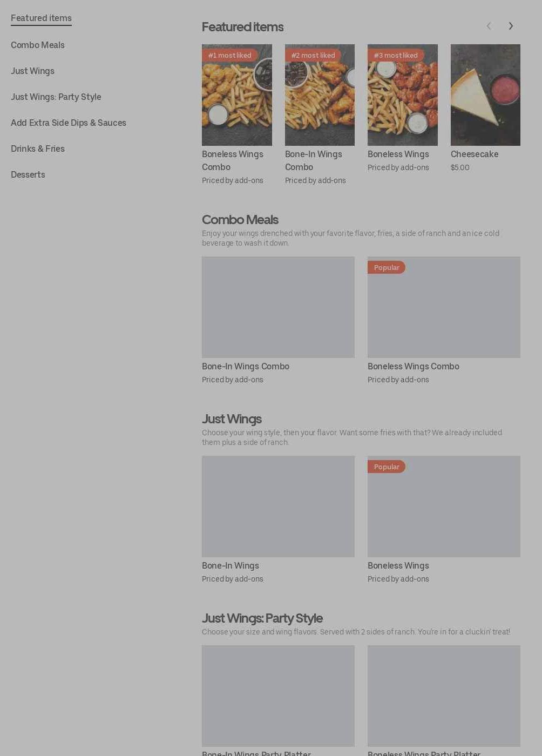This screenshot has height=756, width=542.
Task: Select Just Wings category in sidebar
Action: pyautogui.click(x=32, y=71)
